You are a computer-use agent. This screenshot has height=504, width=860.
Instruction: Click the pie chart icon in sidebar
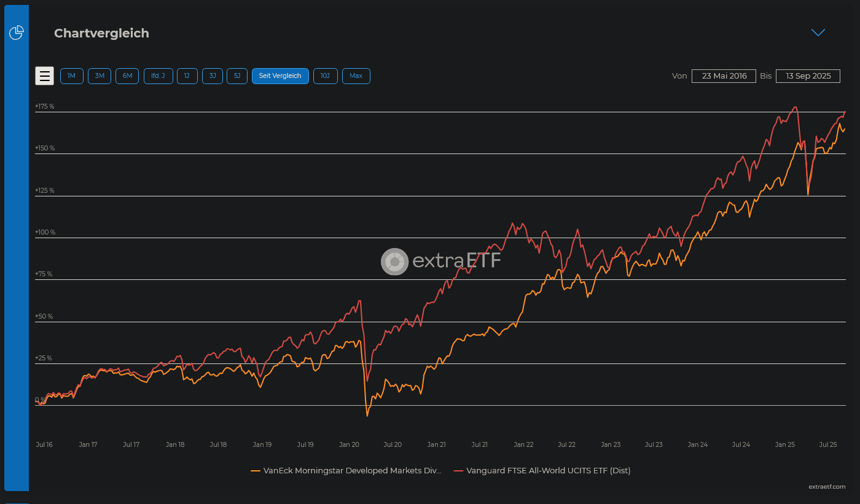(17, 33)
